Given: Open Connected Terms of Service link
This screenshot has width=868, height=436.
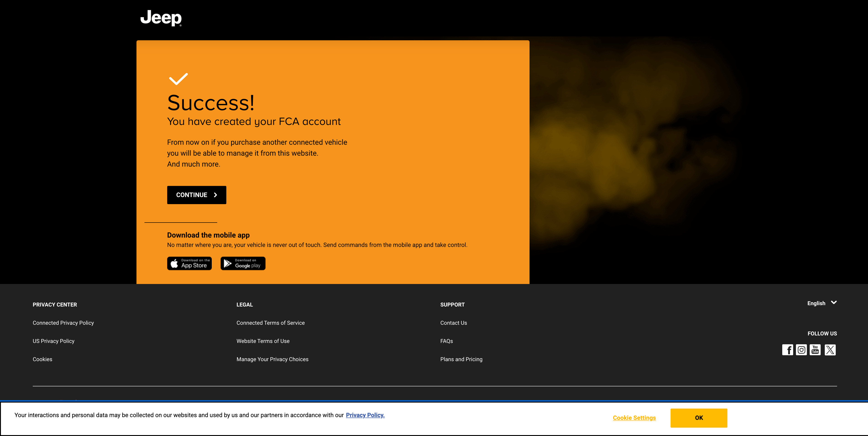Looking at the screenshot, I should point(270,323).
